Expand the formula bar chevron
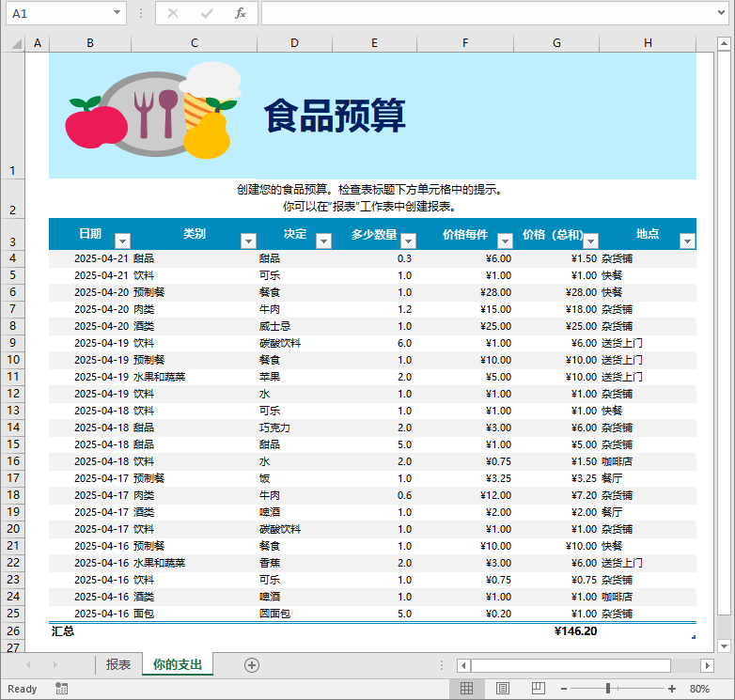 point(722,13)
